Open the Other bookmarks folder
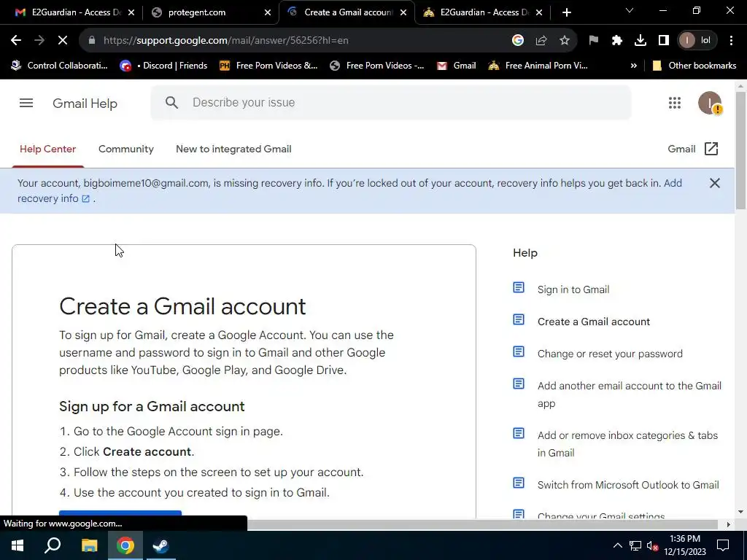The height and width of the screenshot is (560, 747). [x=694, y=66]
